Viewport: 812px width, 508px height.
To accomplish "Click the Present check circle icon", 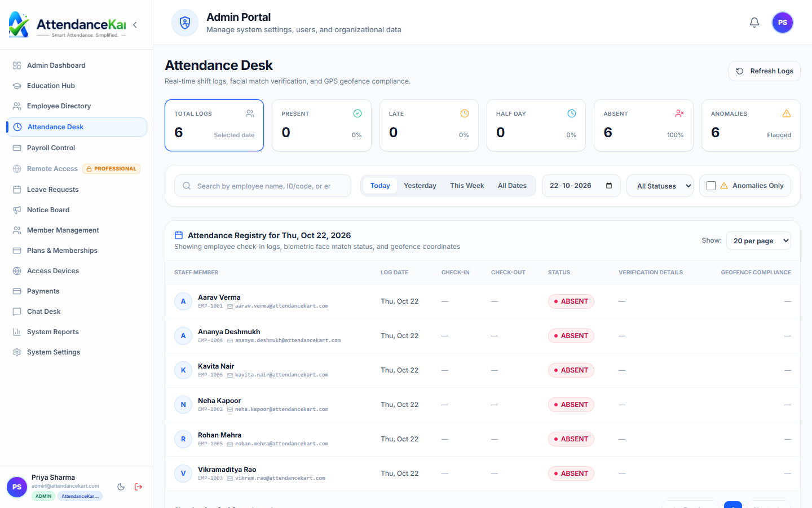I will click(x=358, y=113).
